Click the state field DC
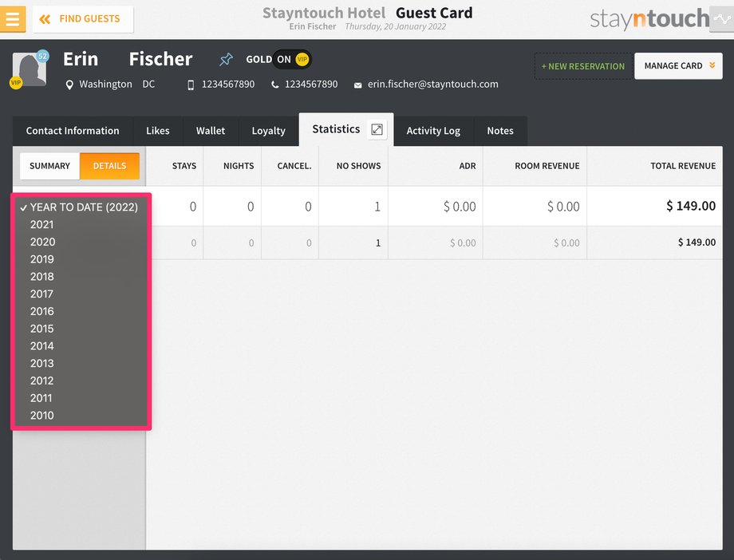The width and height of the screenshot is (734, 560). [148, 85]
